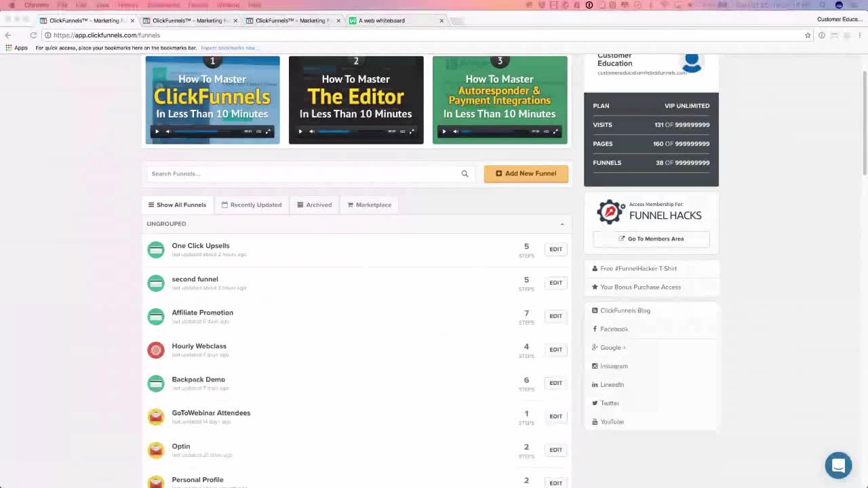Click GoToWebinar Attendees funnel icon
The height and width of the screenshot is (488, 868).
click(x=156, y=416)
